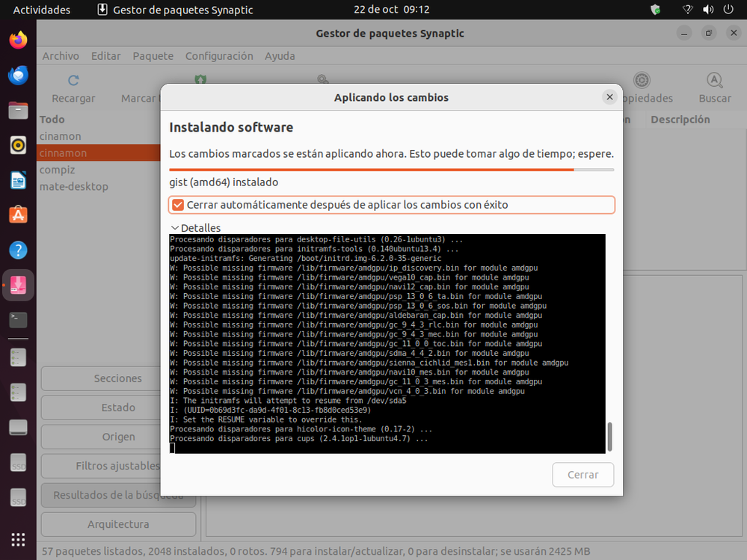Viewport: 747px width, 560px height.
Task: Uncheck Cerrar automáticamente checkbox
Action: [x=178, y=205]
